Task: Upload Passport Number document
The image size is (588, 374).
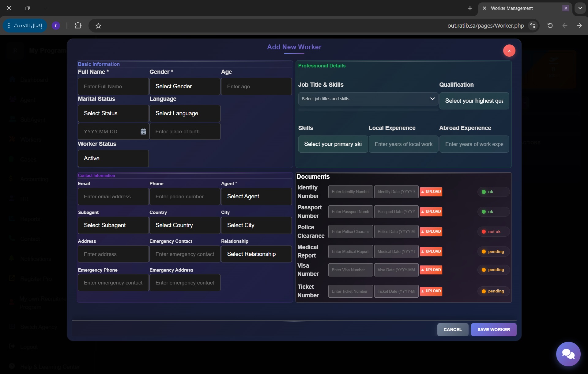Action: click(x=431, y=212)
